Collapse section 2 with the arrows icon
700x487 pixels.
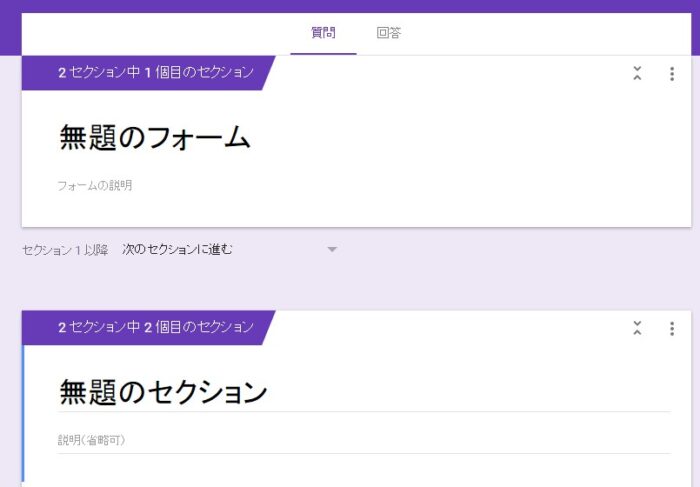pos(637,328)
